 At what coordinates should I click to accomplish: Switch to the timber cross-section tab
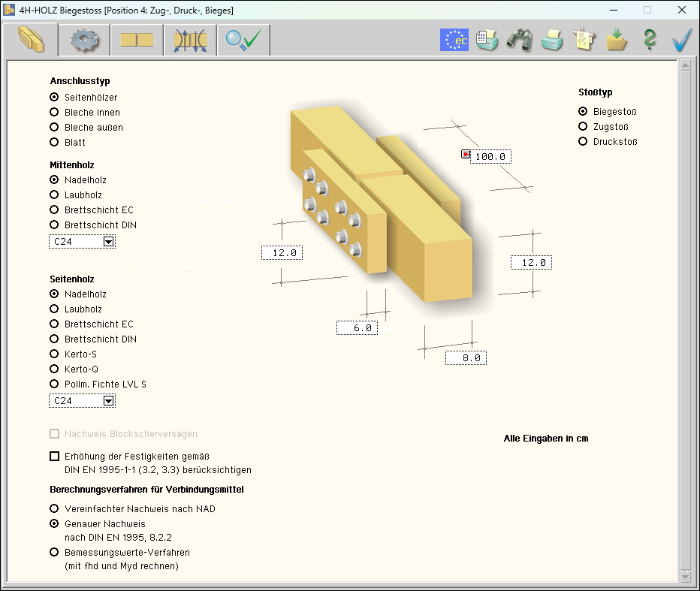(137, 40)
